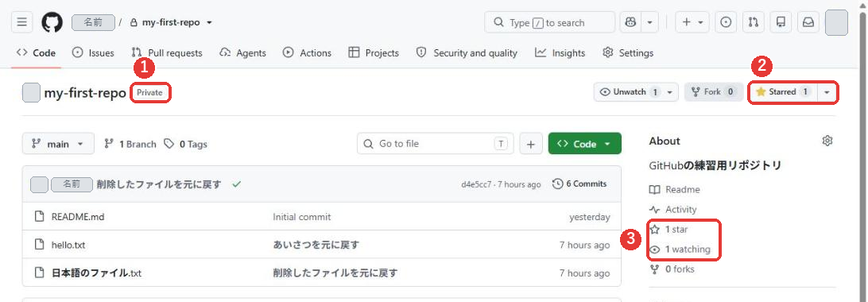This screenshot has height=302, width=868.
Task: Click the Private visibility label
Action: 150,93
